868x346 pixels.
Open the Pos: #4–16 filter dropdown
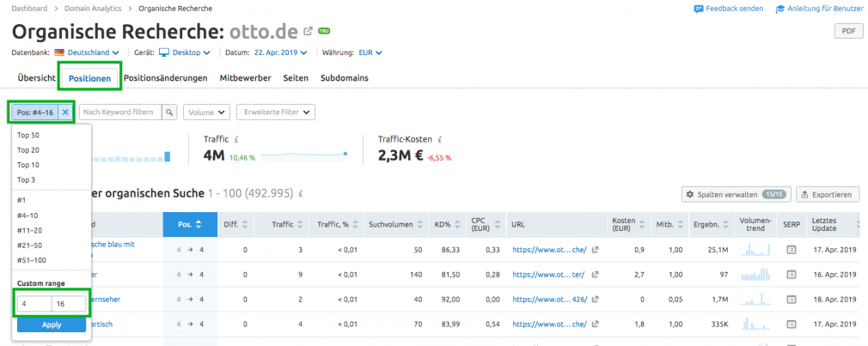[x=35, y=112]
